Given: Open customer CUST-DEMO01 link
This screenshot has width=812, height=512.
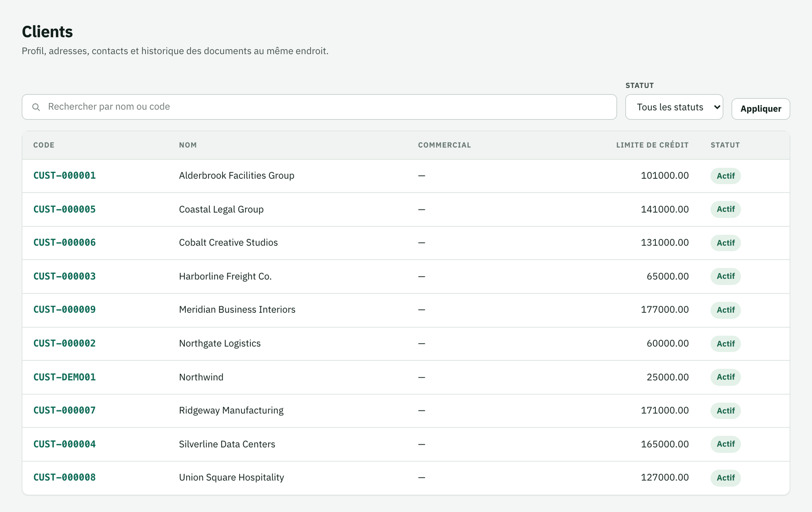Looking at the screenshot, I should click(x=65, y=377).
